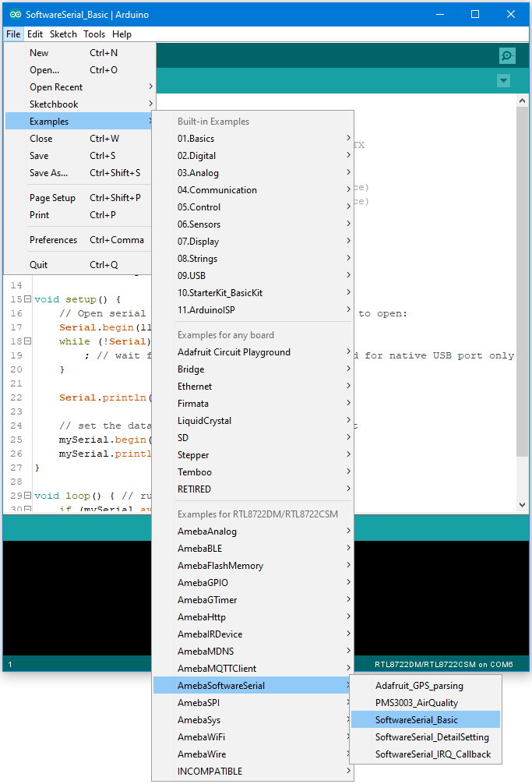Open the Bridge examples submenu

(x=253, y=369)
